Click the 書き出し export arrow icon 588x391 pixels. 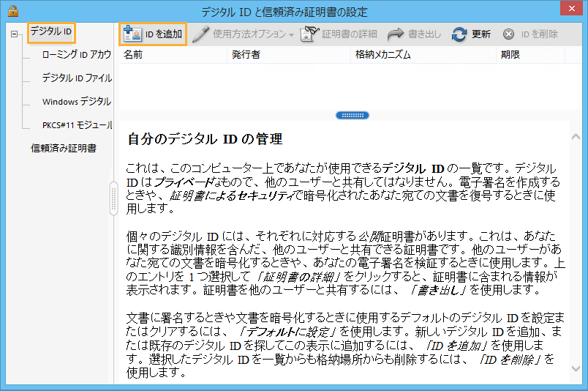click(x=395, y=34)
